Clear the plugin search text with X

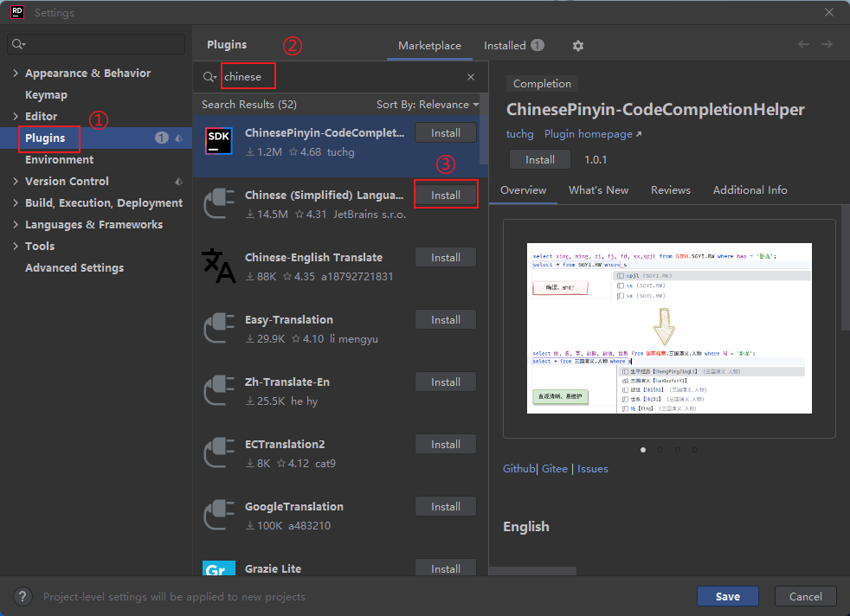tap(471, 77)
